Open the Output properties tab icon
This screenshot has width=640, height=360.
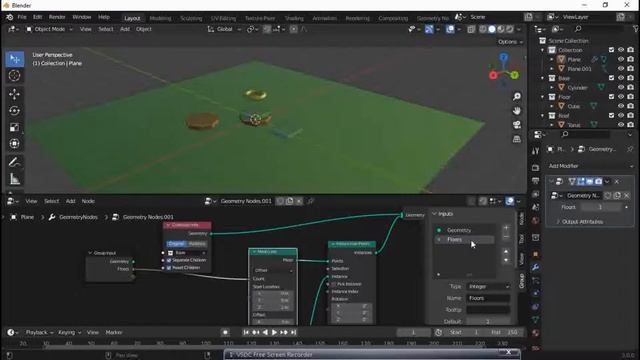click(536, 181)
